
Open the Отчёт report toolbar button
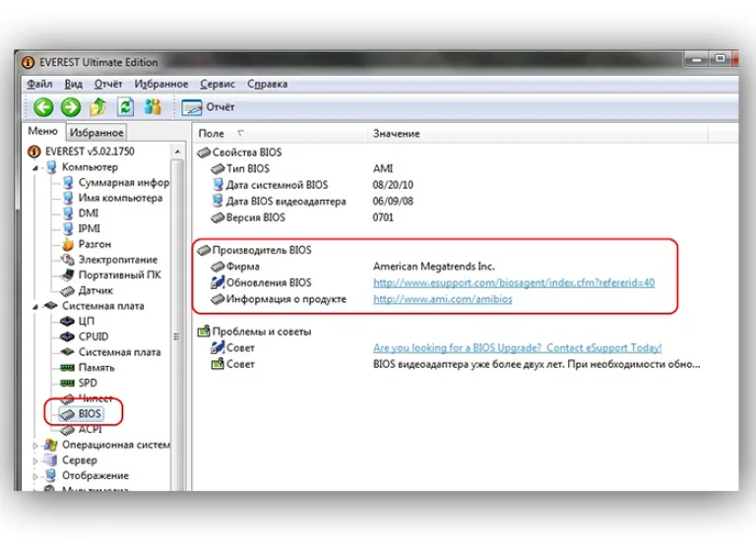coord(208,107)
